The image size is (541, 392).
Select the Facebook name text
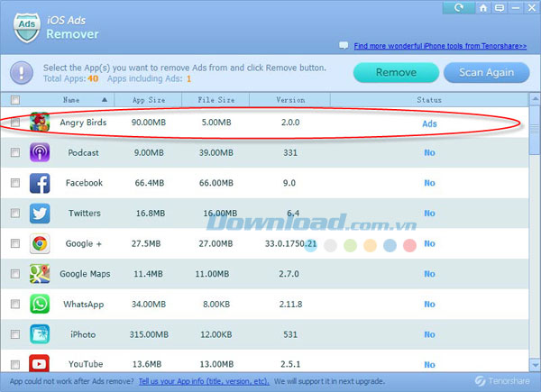click(x=84, y=183)
